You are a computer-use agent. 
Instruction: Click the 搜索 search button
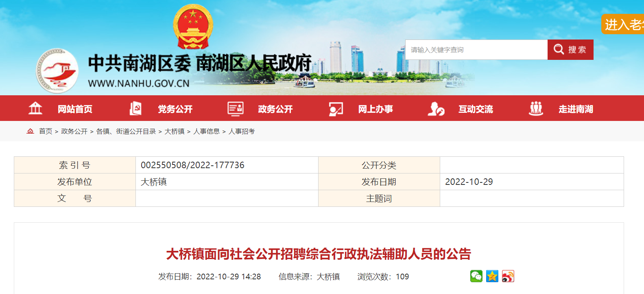click(570, 50)
